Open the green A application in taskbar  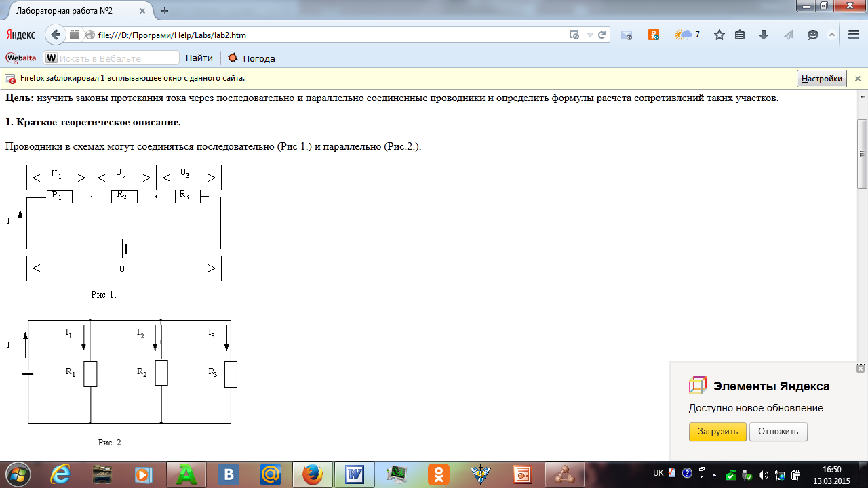pos(186,474)
